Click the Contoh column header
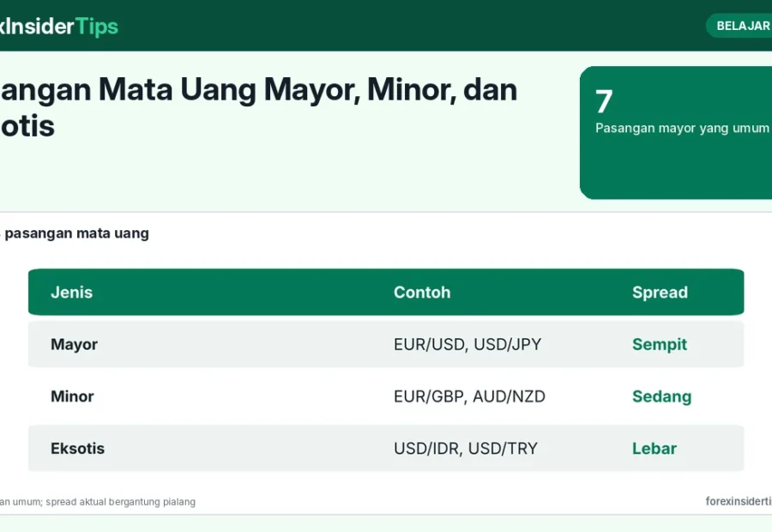Viewport: 772px width, 532px height. click(x=422, y=293)
